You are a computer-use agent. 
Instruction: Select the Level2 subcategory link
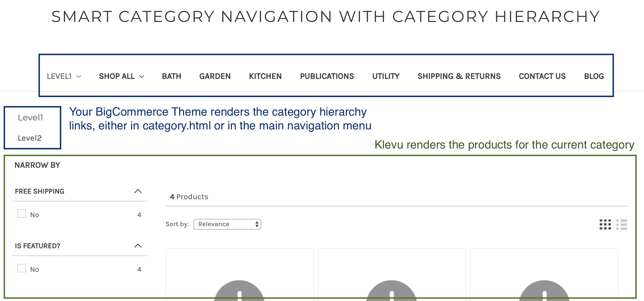coord(30,138)
